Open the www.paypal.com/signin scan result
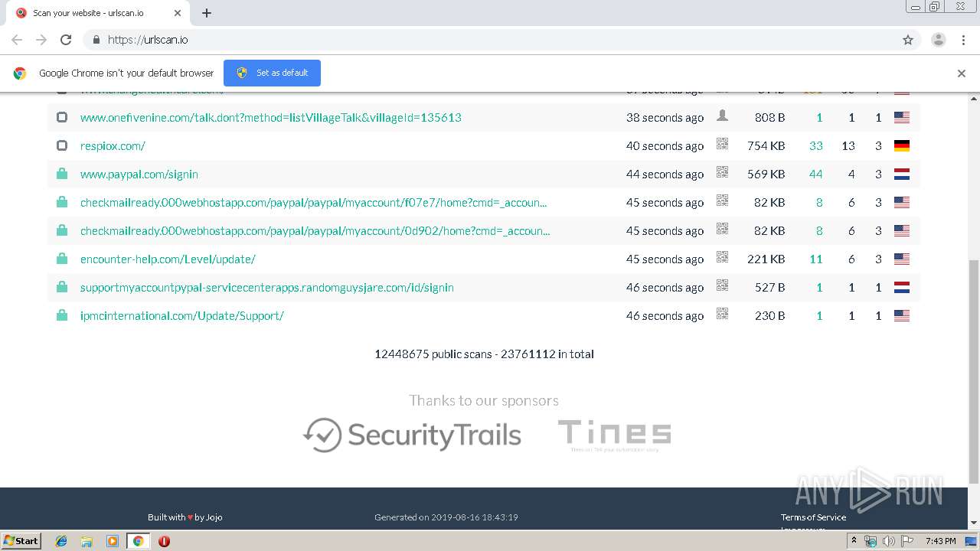980x551 pixels. (139, 174)
